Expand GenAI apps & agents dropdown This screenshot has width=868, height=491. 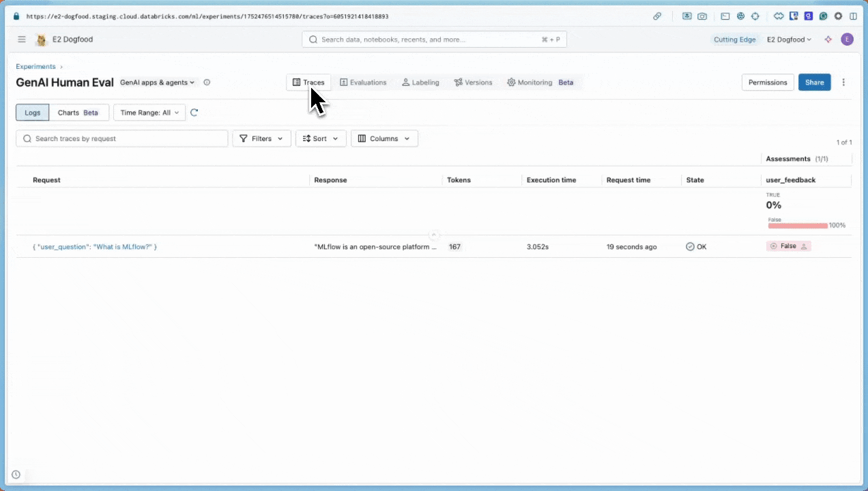click(x=158, y=83)
